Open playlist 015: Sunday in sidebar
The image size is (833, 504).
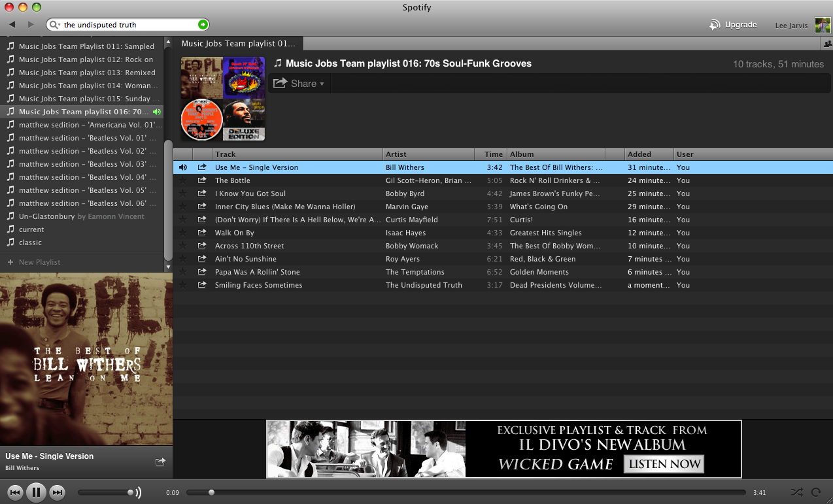coord(82,99)
